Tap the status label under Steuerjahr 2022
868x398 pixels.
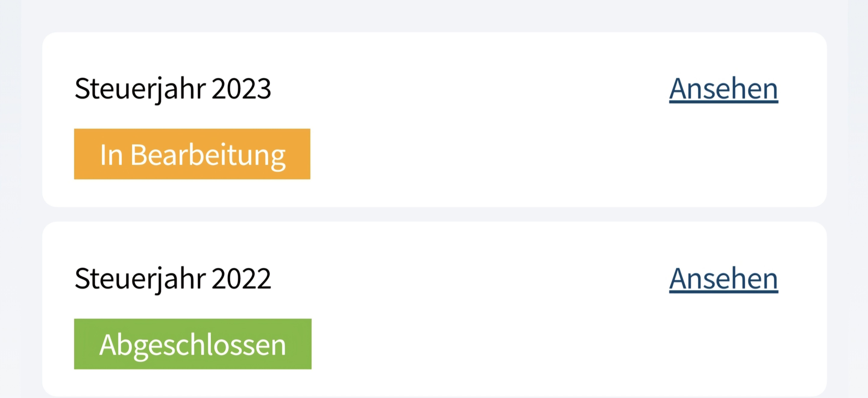click(193, 344)
